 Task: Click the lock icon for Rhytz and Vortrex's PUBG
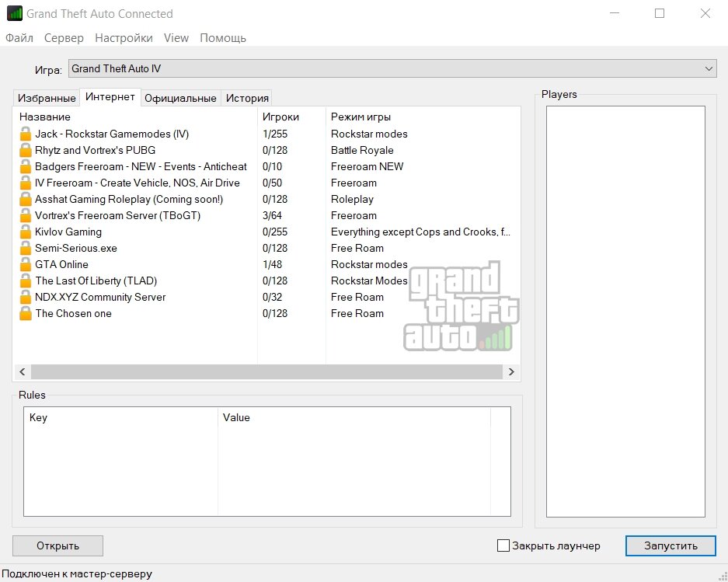25,151
